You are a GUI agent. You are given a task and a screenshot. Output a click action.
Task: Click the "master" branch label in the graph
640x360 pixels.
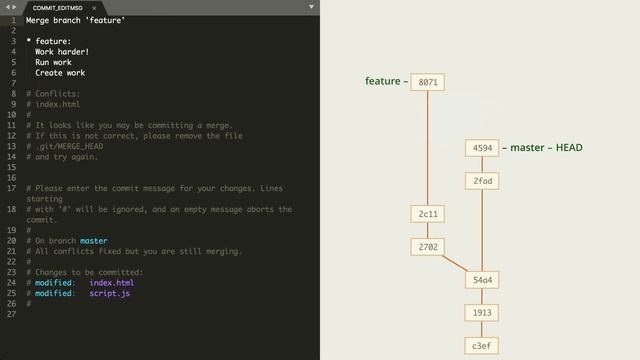(527, 147)
